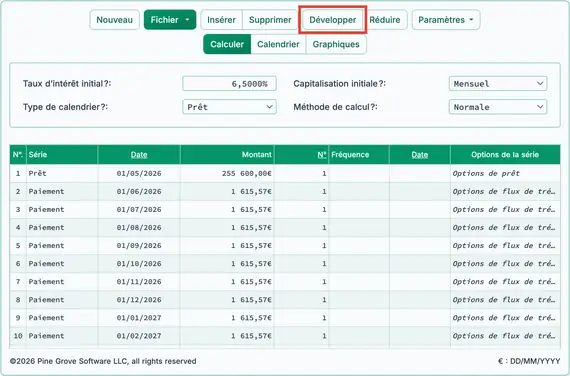Switch to the Calculer tab
Screen dimensions: 570x376
[227, 44]
